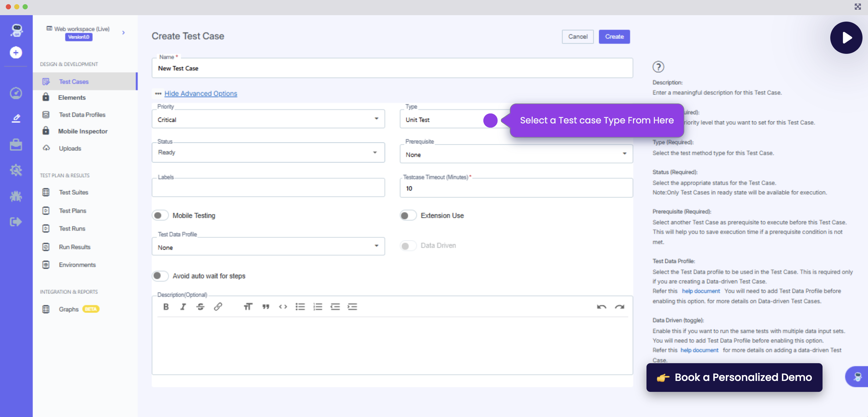Click Hide Advanced Options link

click(201, 93)
